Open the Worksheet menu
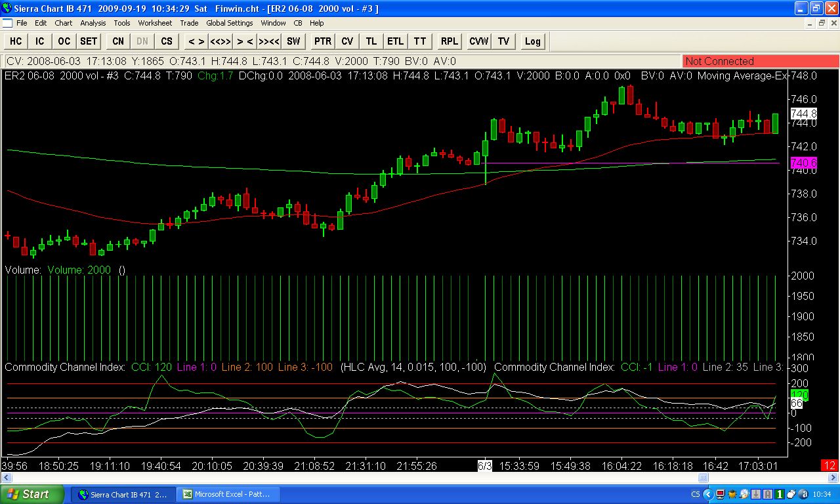The image size is (840, 504). [x=155, y=23]
